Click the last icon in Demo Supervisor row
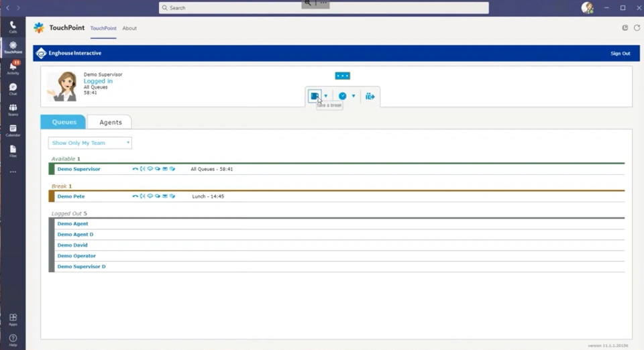The image size is (644, 350). coord(172,169)
